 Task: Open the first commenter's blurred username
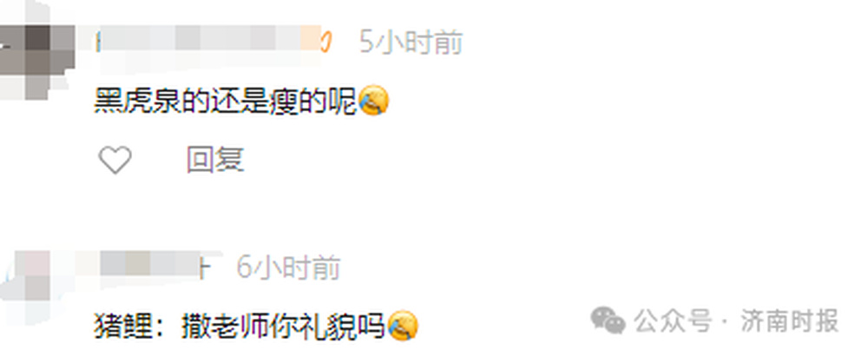point(207,42)
